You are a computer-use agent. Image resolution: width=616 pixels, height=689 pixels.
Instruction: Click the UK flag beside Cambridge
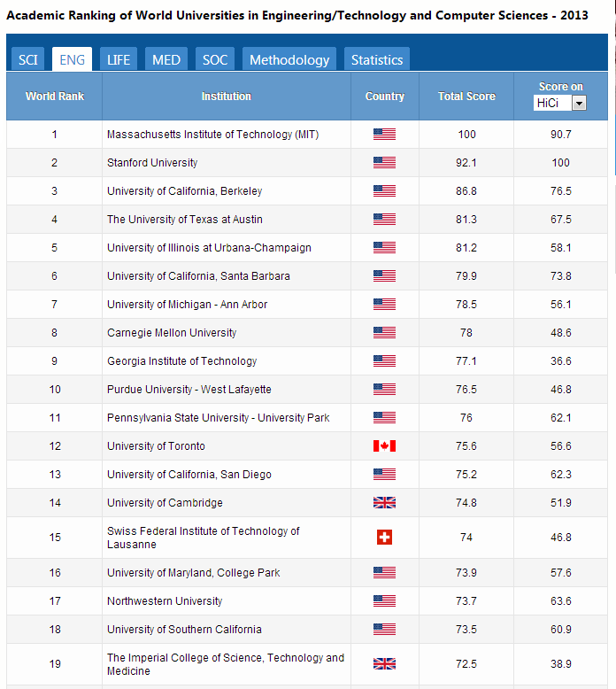pos(385,503)
